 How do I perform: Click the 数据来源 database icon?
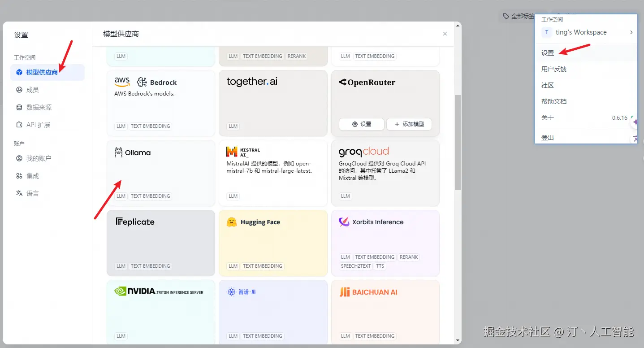19,107
